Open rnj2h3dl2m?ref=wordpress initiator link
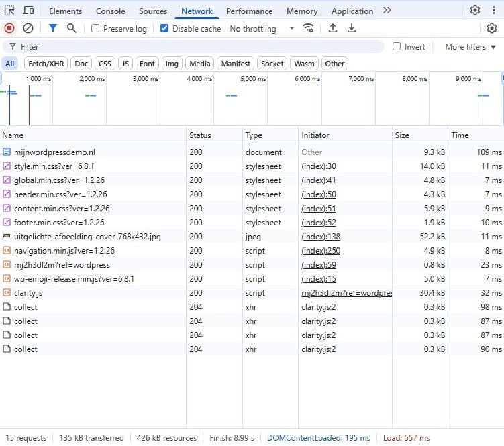Screen dimensions: 504x446 point(346,293)
